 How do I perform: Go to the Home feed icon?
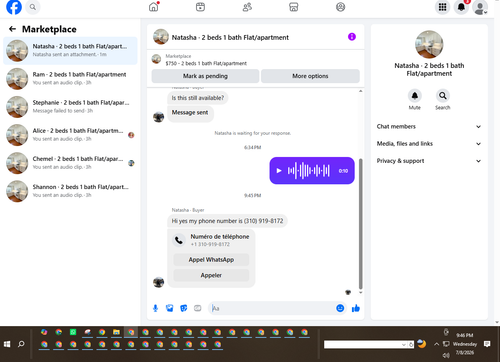[154, 7]
